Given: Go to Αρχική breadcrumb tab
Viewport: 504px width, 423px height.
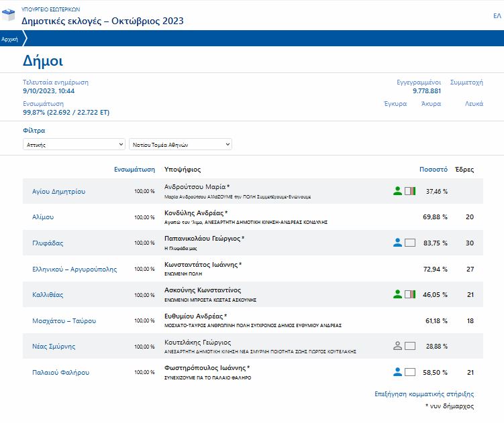Looking at the screenshot, I should 10,40.
